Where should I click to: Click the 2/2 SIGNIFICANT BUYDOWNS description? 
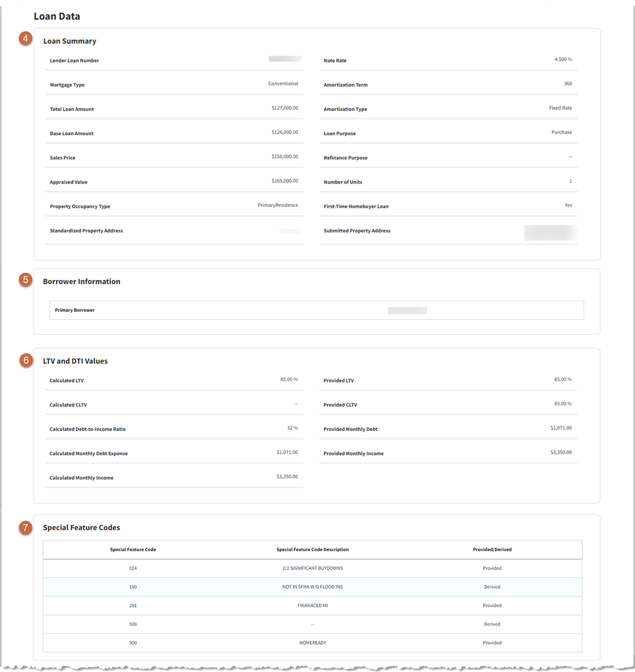click(x=312, y=568)
